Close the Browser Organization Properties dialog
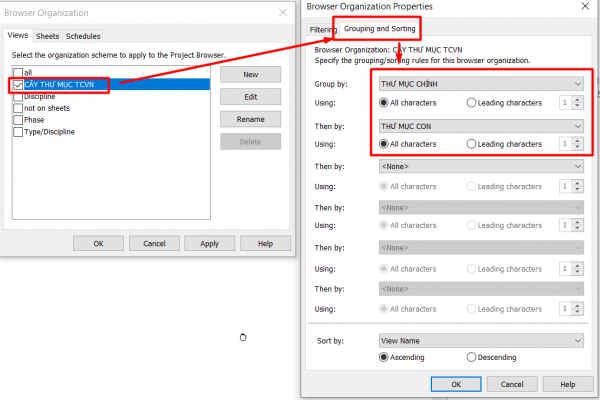The width and height of the screenshot is (600, 400). click(x=585, y=6)
